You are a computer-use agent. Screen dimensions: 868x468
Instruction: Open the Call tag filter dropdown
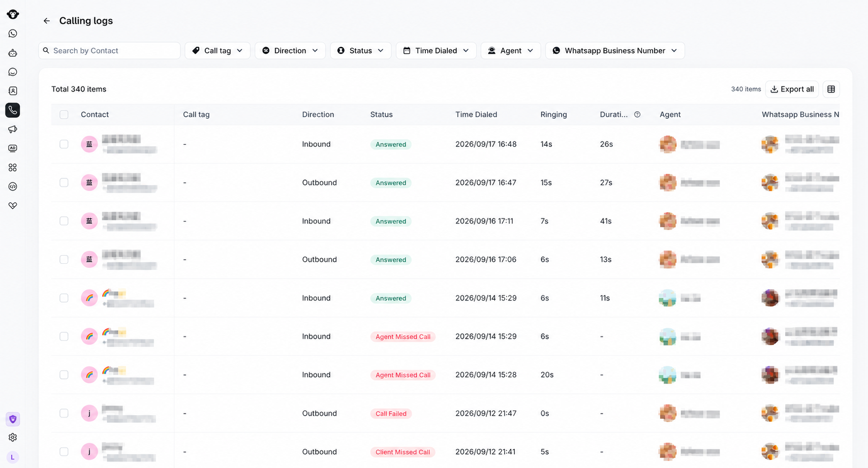click(218, 50)
